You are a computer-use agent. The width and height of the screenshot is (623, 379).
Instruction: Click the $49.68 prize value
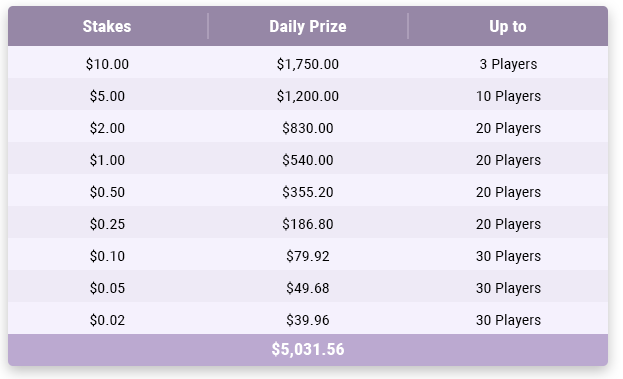pos(308,288)
